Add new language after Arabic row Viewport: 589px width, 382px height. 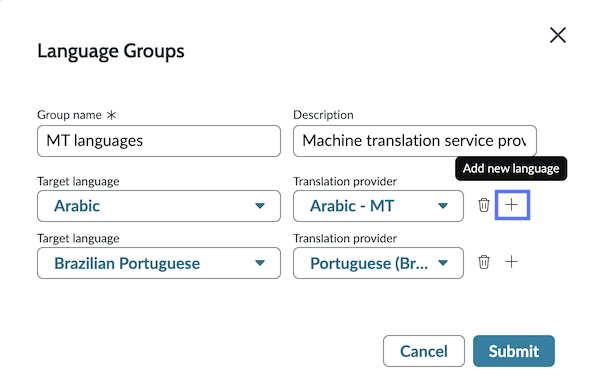pos(512,205)
